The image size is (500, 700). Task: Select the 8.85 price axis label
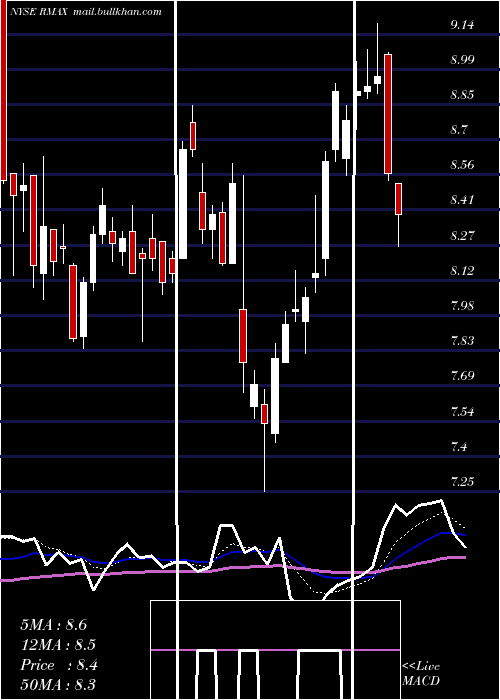point(462,95)
